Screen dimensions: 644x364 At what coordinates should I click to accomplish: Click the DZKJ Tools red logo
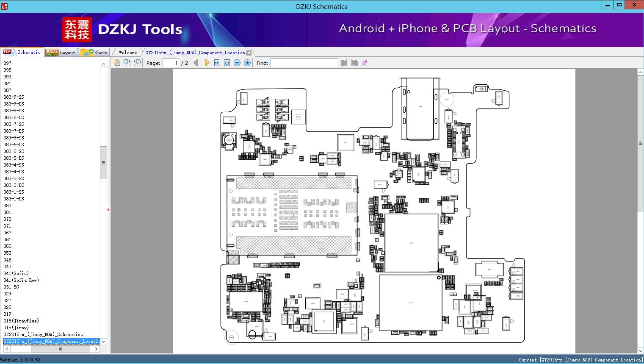pos(77,29)
